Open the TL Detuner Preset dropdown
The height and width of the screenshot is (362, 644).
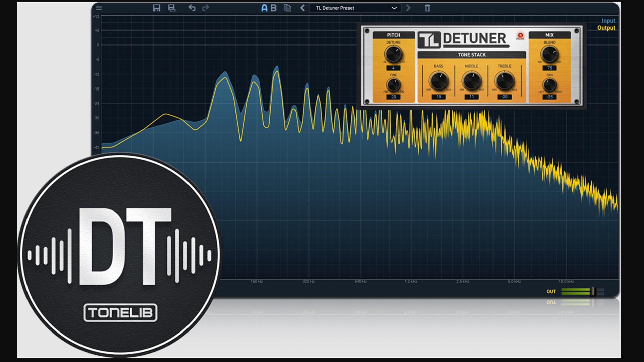pos(355,8)
